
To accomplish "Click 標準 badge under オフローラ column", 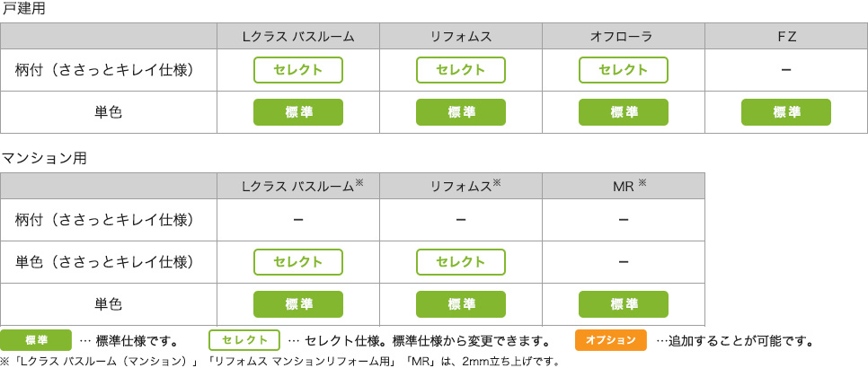I will coord(624,112).
